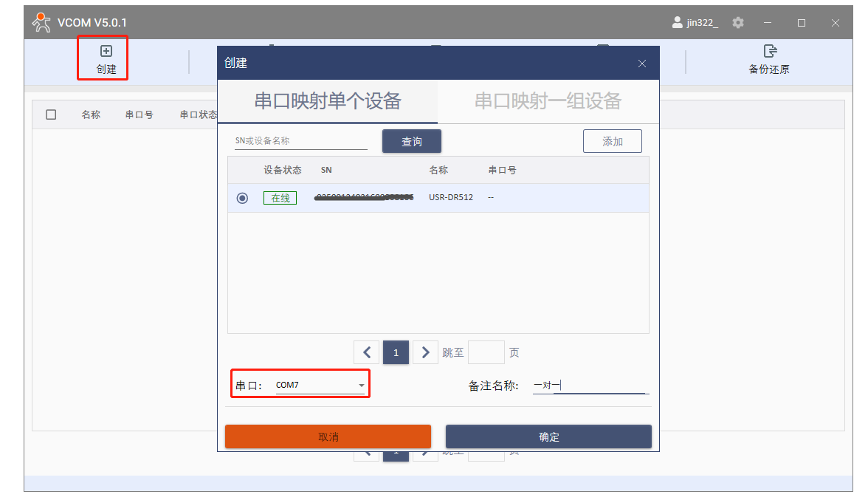Open settings gear in title bar

click(737, 23)
